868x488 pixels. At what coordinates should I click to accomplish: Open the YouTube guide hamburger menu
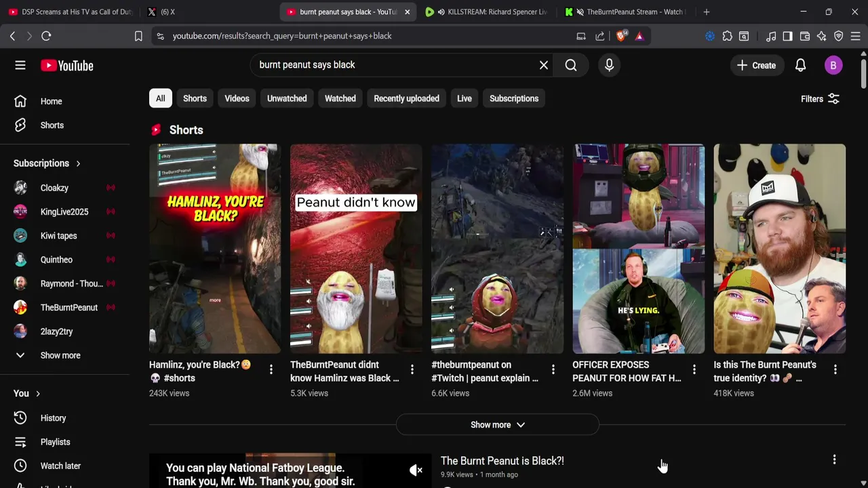pyautogui.click(x=20, y=65)
